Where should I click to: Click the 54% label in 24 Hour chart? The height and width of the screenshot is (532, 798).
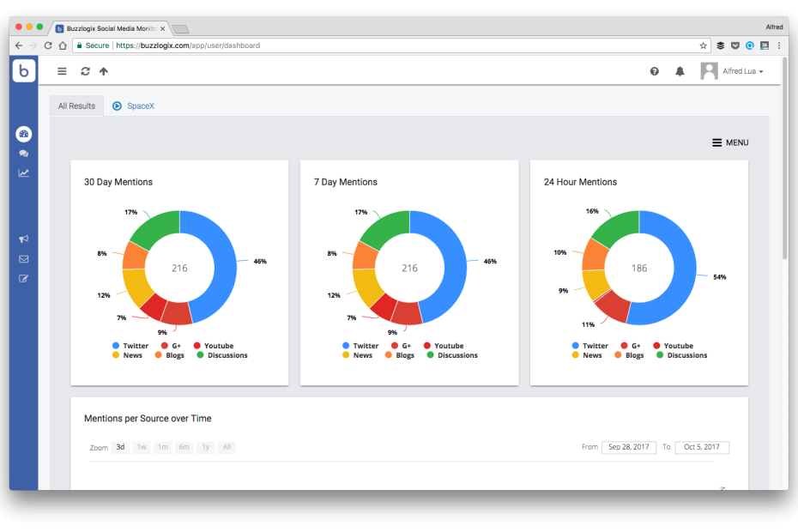(720, 277)
